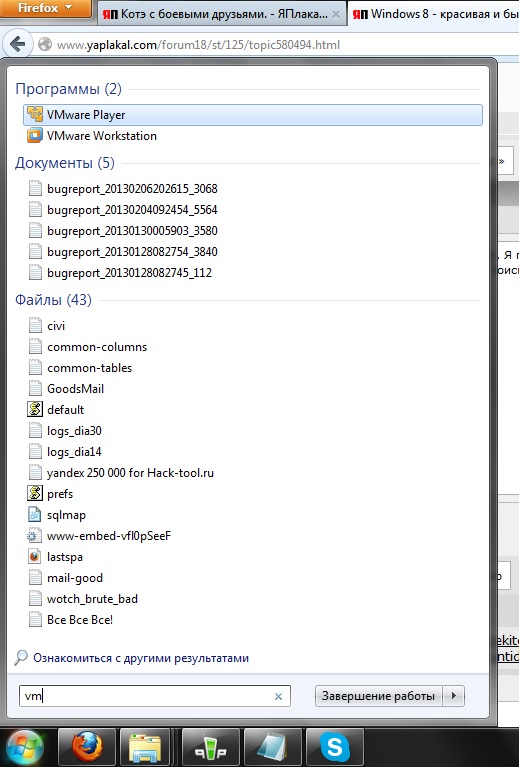Clear the search field with X

(278, 697)
